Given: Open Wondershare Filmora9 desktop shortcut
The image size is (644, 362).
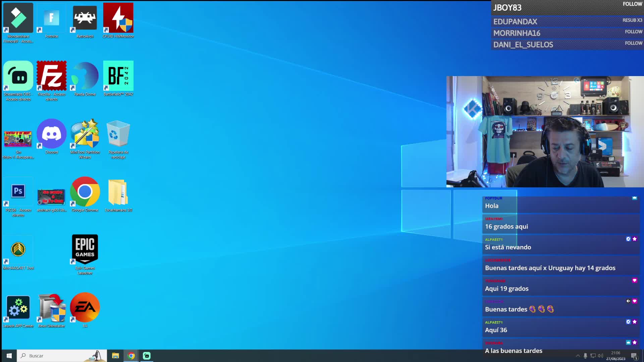Looking at the screenshot, I should pos(18,23).
